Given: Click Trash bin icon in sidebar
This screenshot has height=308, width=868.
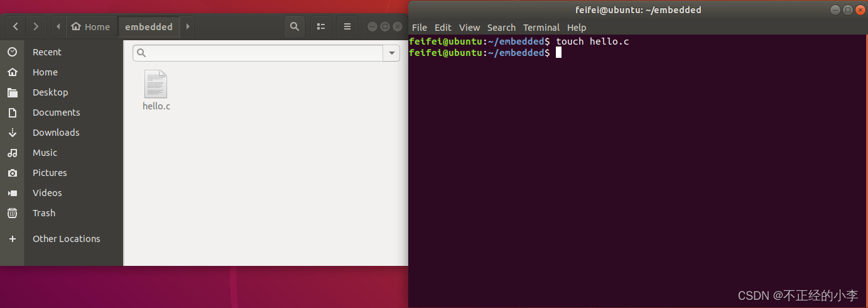Looking at the screenshot, I should (12, 213).
